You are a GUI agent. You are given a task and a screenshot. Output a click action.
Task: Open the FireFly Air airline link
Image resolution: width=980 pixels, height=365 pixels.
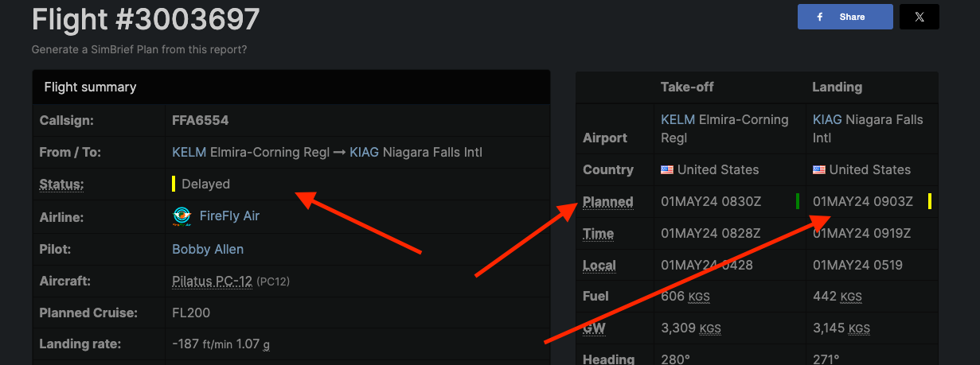[229, 216]
